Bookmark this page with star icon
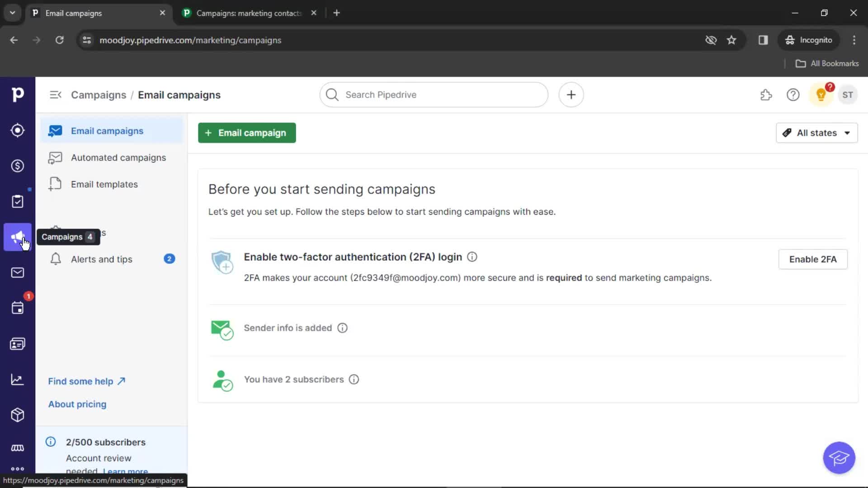The image size is (868, 488). coord(731,40)
